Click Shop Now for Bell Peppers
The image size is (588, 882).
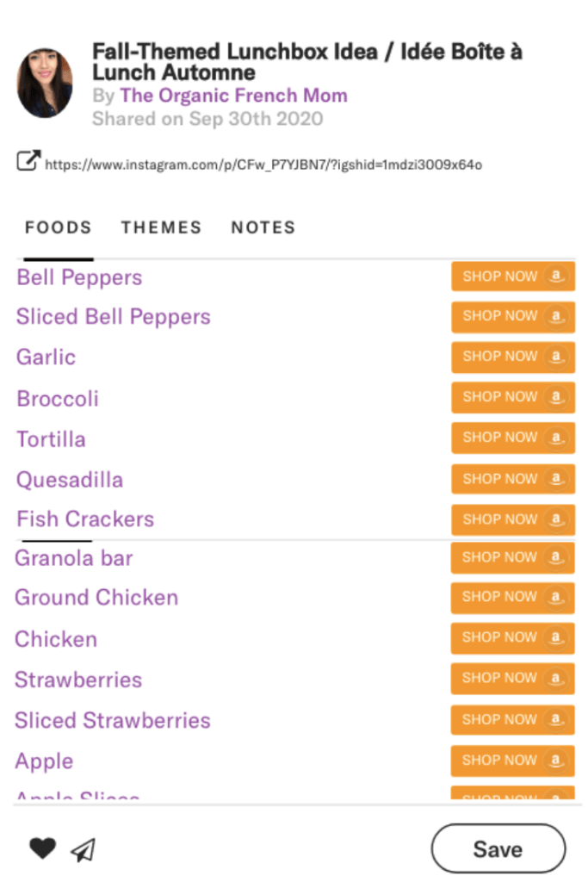click(512, 277)
